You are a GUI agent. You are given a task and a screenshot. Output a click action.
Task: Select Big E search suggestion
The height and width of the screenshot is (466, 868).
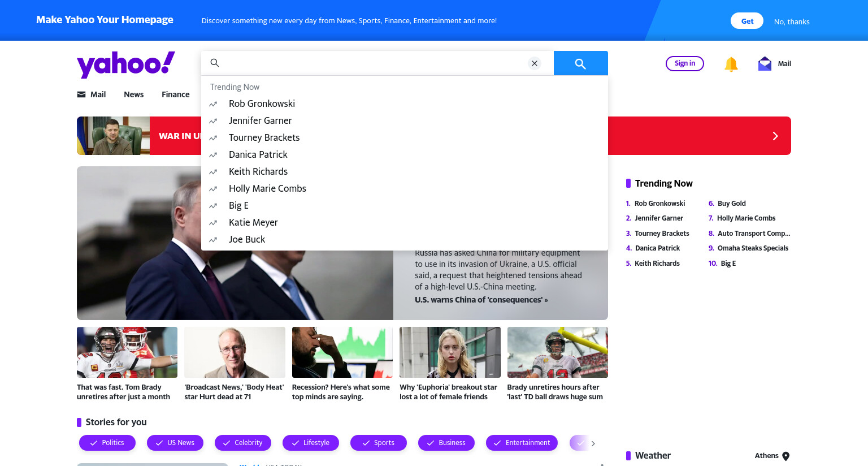click(x=405, y=205)
